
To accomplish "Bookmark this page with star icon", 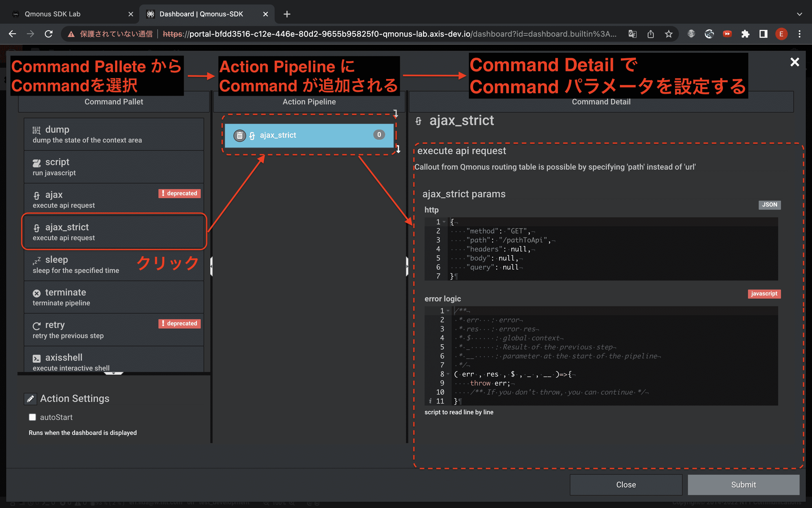I will tap(668, 34).
